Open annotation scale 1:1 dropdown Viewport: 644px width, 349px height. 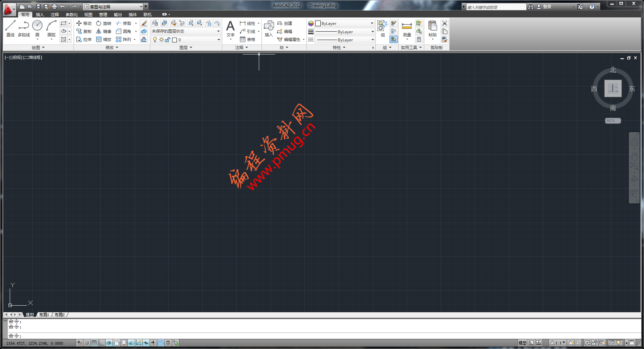click(558, 343)
